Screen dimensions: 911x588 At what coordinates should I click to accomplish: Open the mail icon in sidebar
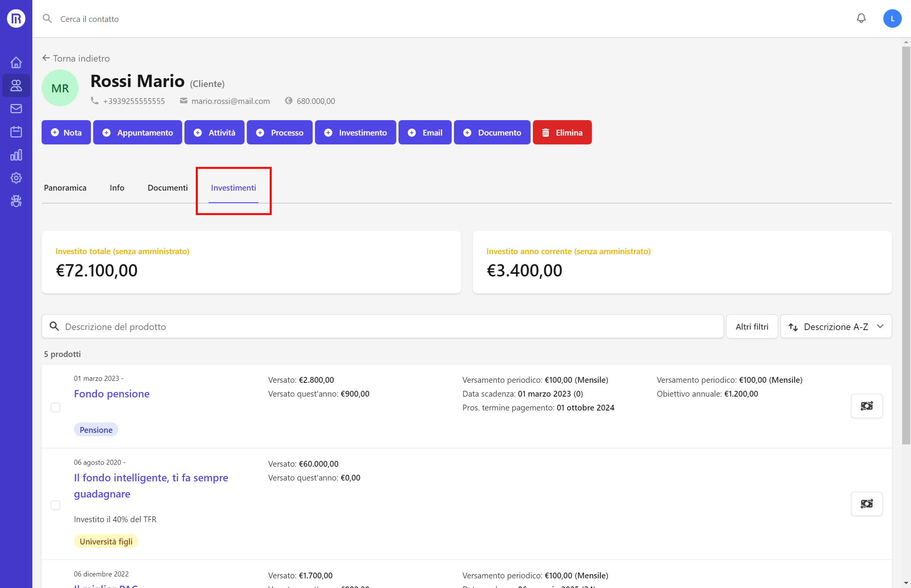pyautogui.click(x=16, y=109)
